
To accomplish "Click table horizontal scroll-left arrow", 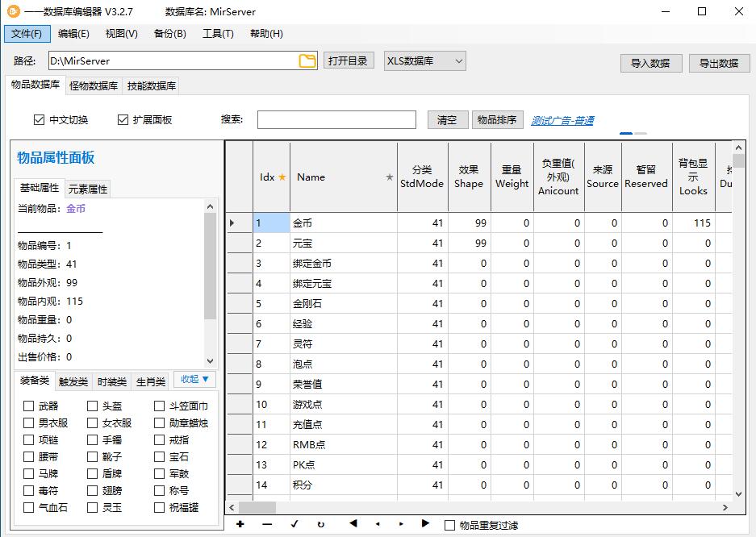I will 232,507.
